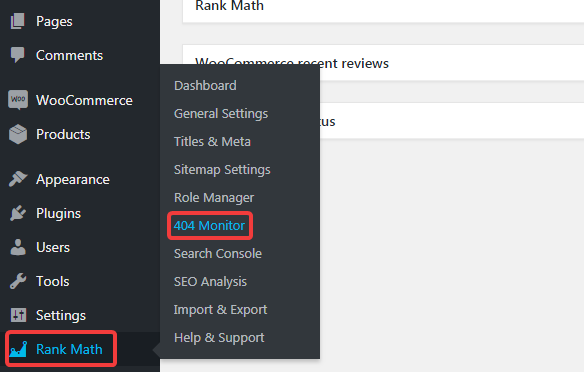Open Tools menu label
584x372 pixels.
click(x=53, y=282)
